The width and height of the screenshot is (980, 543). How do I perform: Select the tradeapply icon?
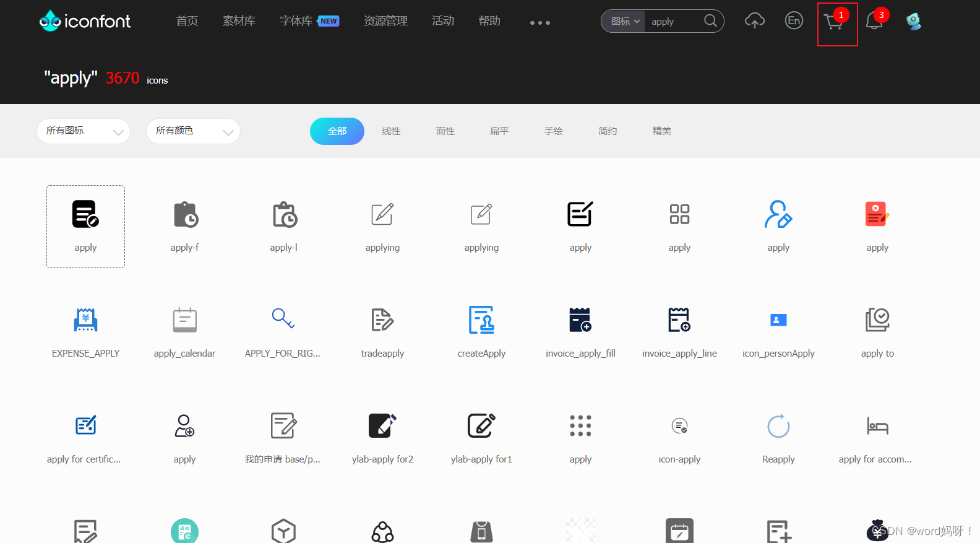[x=382, y=320]
